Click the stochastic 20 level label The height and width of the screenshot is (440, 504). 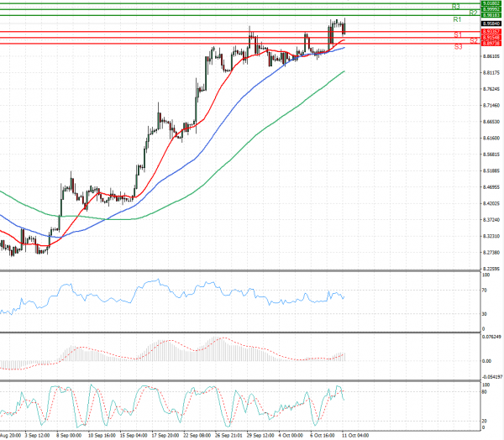coord(485,421)
